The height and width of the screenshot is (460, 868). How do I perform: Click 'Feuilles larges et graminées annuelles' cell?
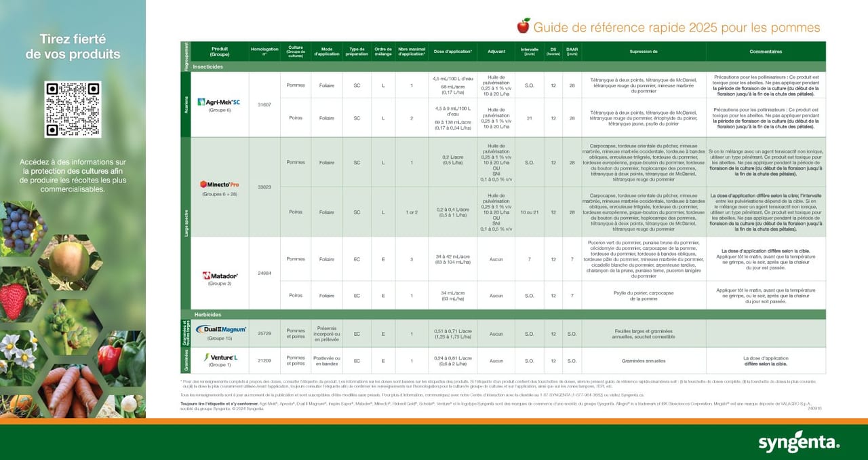pos(644,334)
